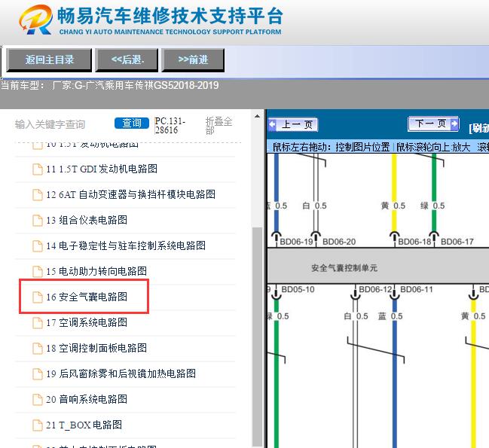
Task: Click the <<后退 back button
Action: 127,59
